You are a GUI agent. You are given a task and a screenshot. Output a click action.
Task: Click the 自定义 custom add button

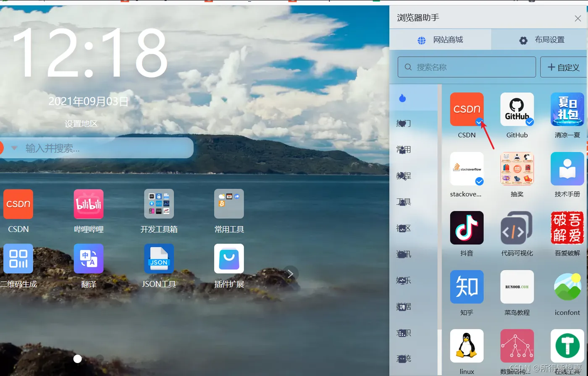(564, 67)
